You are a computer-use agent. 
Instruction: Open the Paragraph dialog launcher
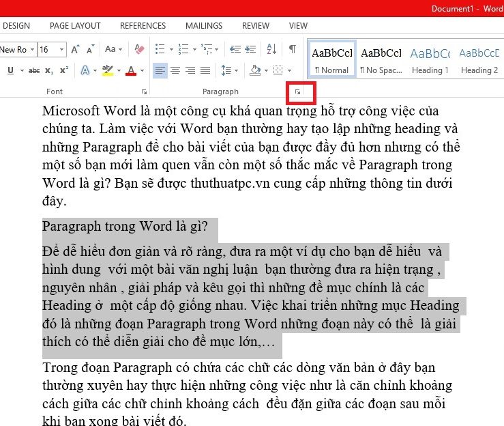click(297, 92)
